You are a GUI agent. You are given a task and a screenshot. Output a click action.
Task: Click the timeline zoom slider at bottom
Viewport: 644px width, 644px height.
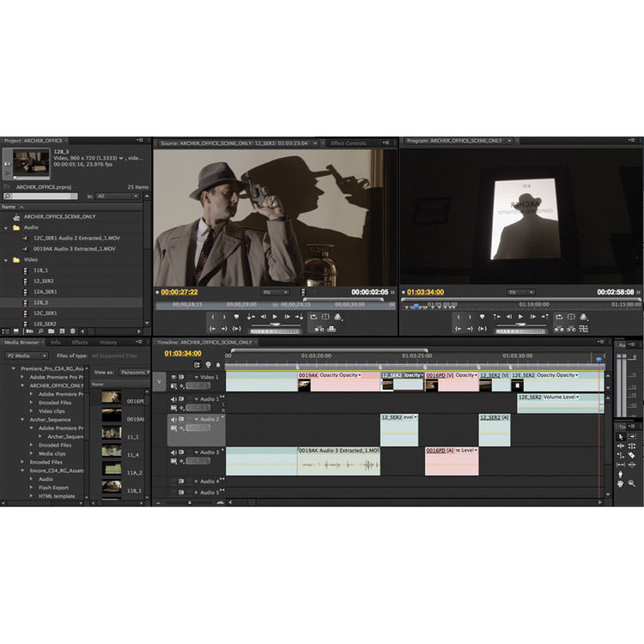point(191,502)
